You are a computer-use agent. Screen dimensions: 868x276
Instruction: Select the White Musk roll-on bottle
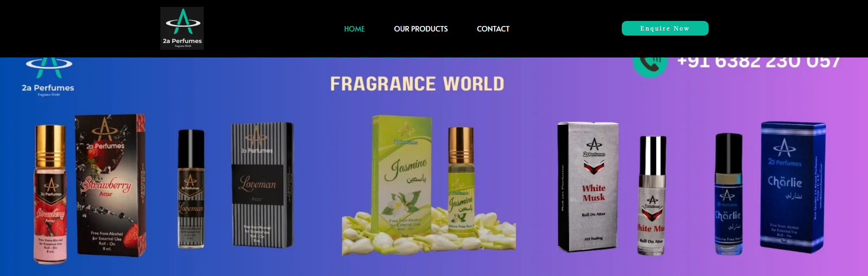click(651, 195)
